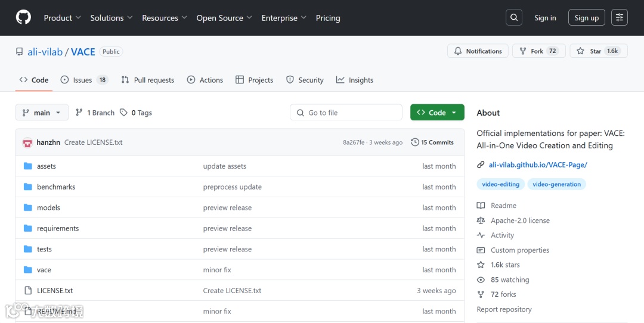Click the branch icon beside 1 Branch
644x323 pixels.
tap(79, 113)
